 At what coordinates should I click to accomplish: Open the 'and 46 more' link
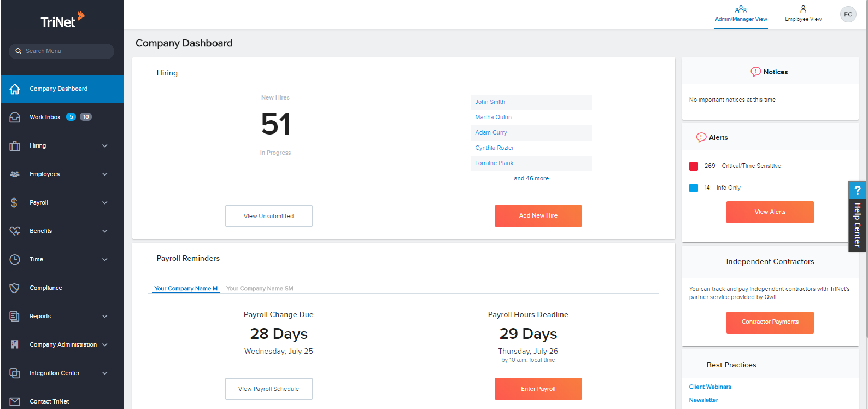531,179
